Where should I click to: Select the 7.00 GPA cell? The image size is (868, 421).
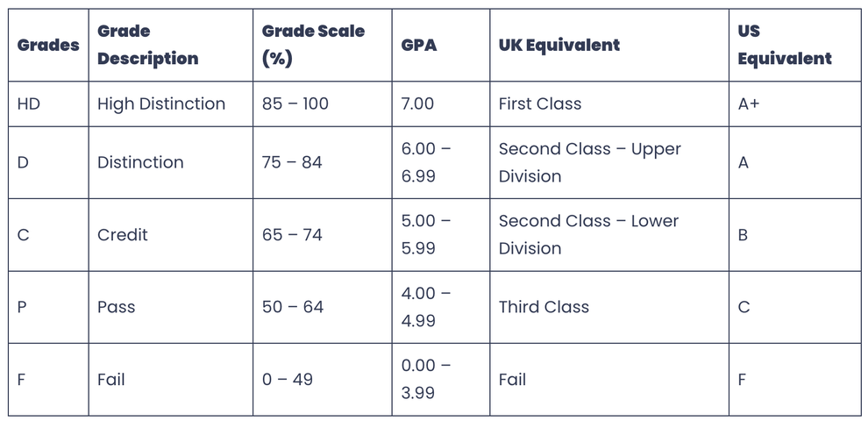(417, 103)
